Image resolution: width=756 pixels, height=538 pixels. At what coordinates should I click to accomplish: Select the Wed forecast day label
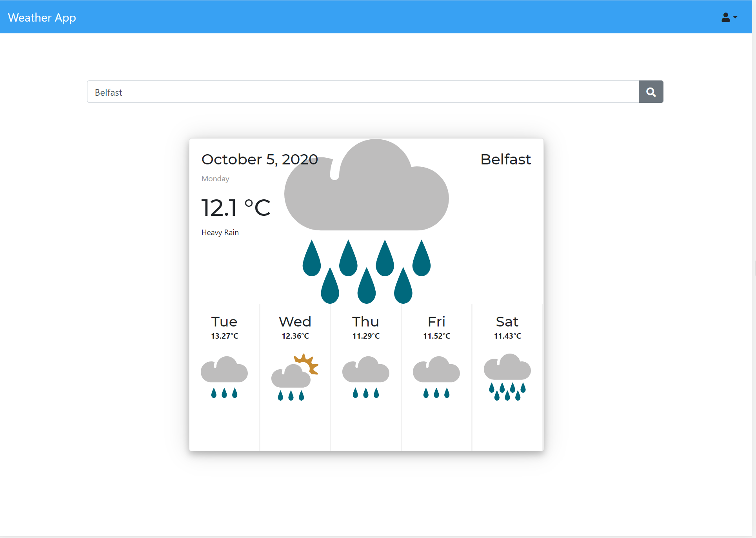pyautogui.click(x=295, y=322)
